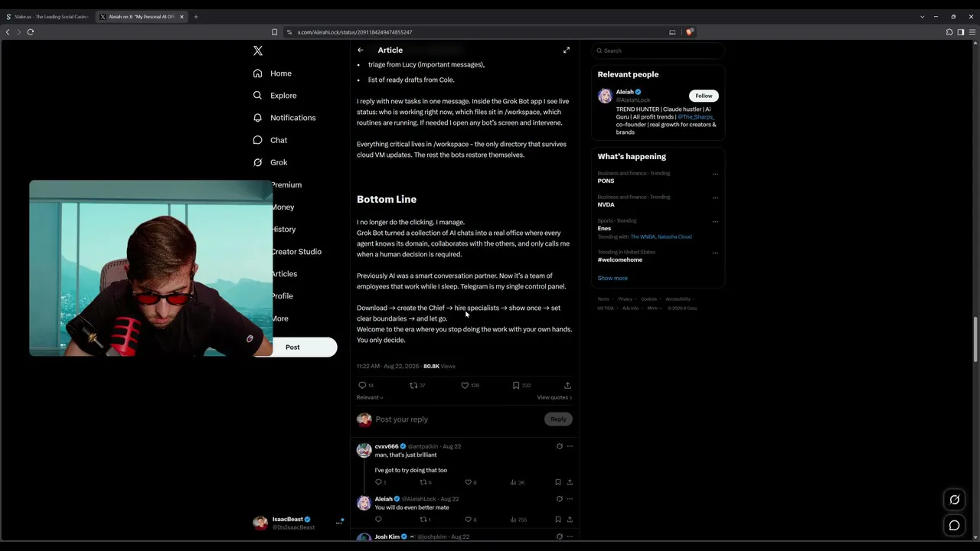Image resolution: width=980 pixels, height=551 pixels.
Task: Open the browser extensions puzzle icon
Action: click(x=949, y=32)
